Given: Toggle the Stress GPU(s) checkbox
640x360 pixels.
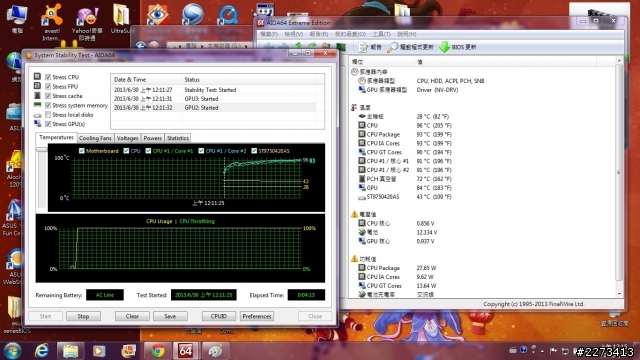Looking at the screenshot, I should [48, 124].
